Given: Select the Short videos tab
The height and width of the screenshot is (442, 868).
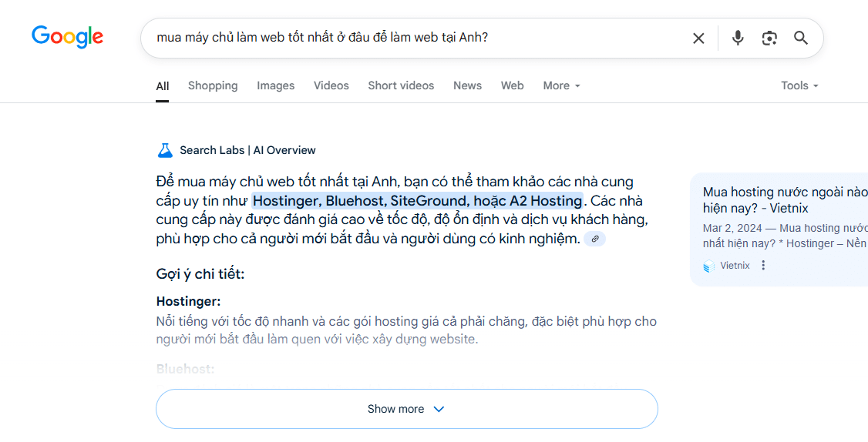Looking at the screenshot, I should (401, 85).
